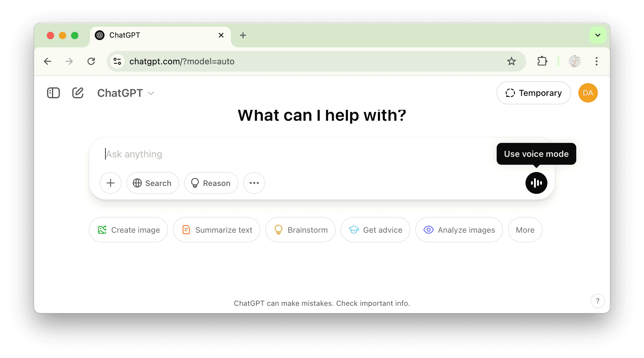
Task: Open the ChatGPT model selector dropdown
Action: [x=126, y=93]
